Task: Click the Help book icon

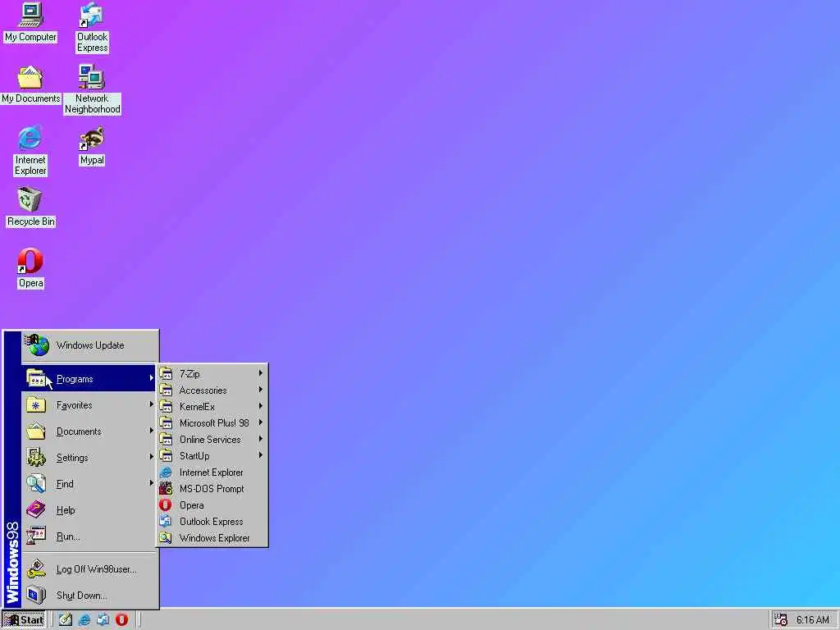Action: pyautogui.click(x=36, y=510)
